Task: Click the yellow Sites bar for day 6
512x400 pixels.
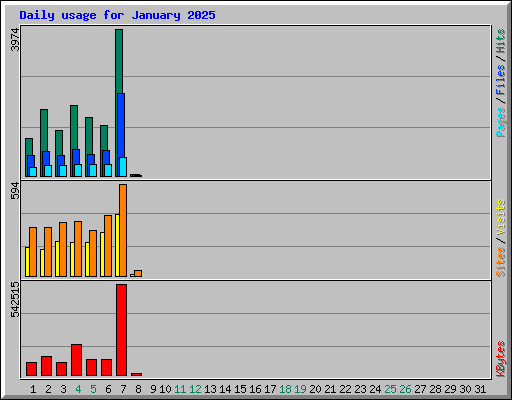Action: [x=102, y=254]
